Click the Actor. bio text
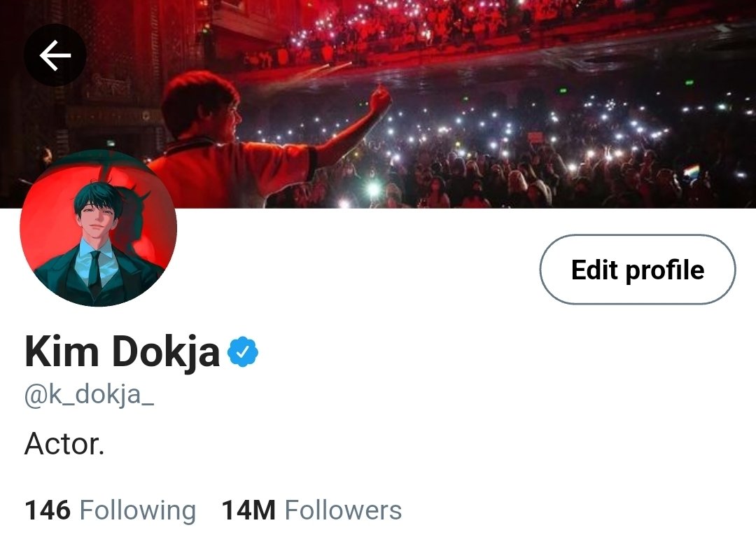This screenshot has width=756, height=551. (64, 444)
